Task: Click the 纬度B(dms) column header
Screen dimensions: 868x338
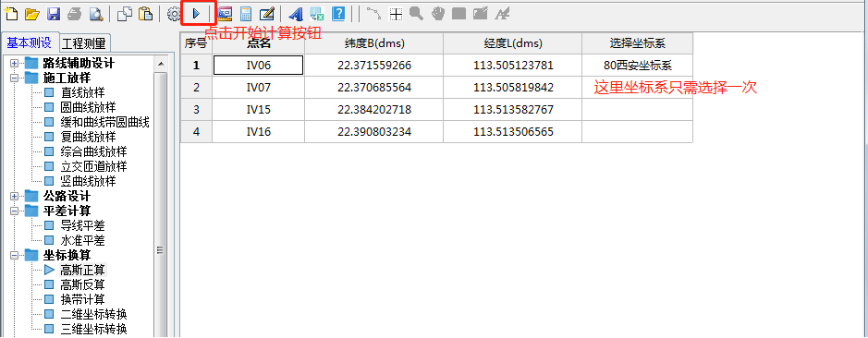Action: pos(373,43)
